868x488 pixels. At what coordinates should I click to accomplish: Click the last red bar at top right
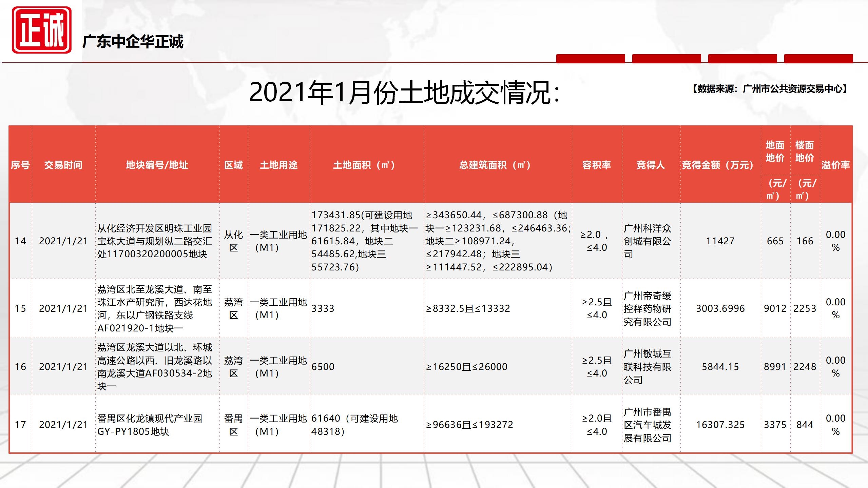pyautogui.click(x=818, y=59)
